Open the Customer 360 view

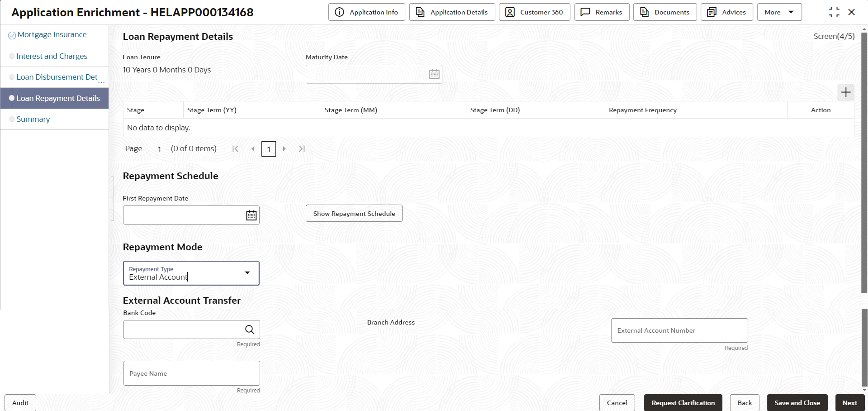click(534, 12)
